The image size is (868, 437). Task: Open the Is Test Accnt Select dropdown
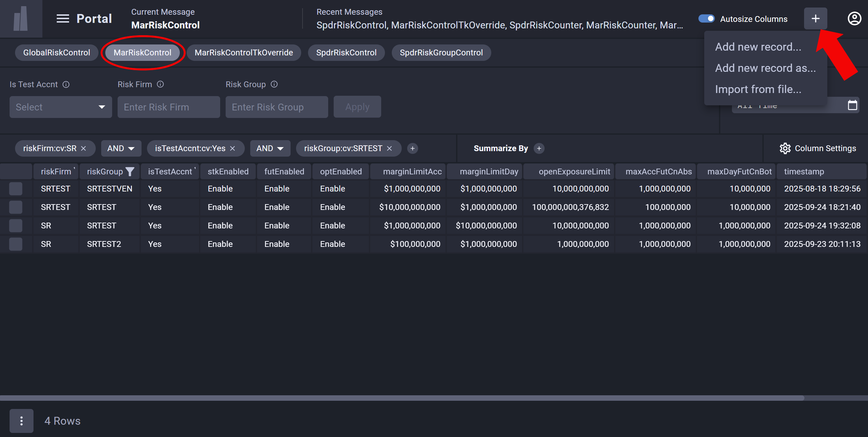[x=61, y=107]
